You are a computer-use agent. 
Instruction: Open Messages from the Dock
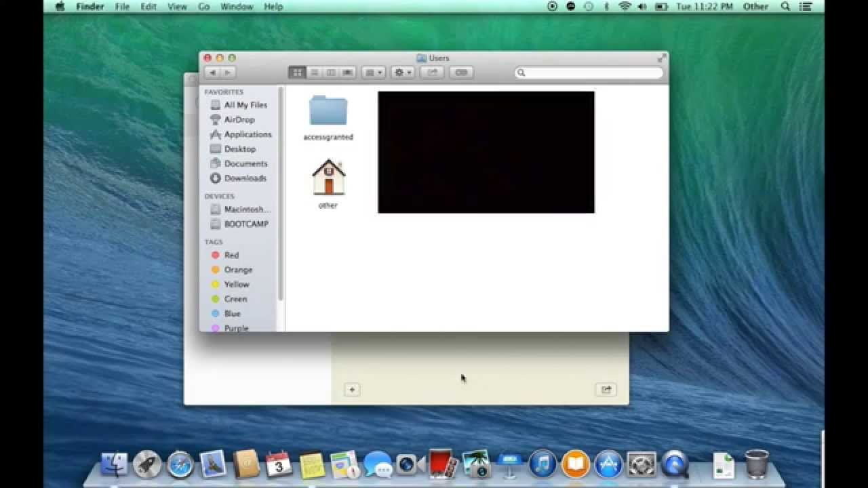[378, 465]
